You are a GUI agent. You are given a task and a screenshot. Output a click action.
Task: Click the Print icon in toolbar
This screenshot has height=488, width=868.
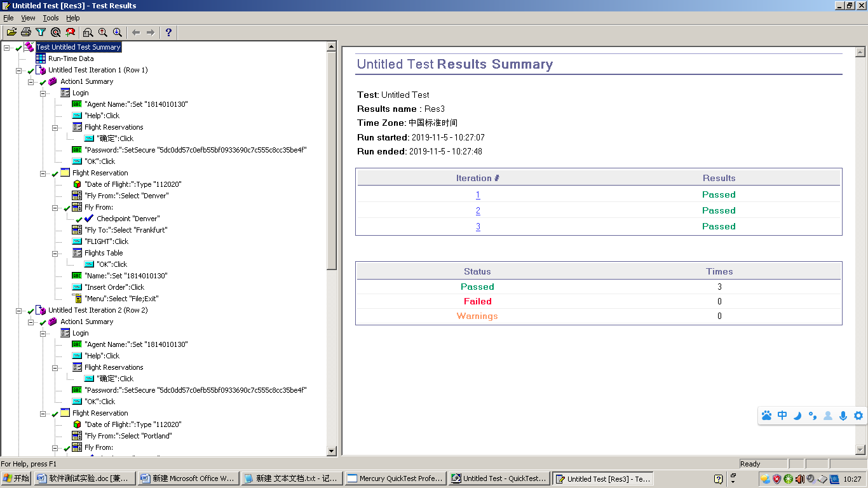[26, 32]
